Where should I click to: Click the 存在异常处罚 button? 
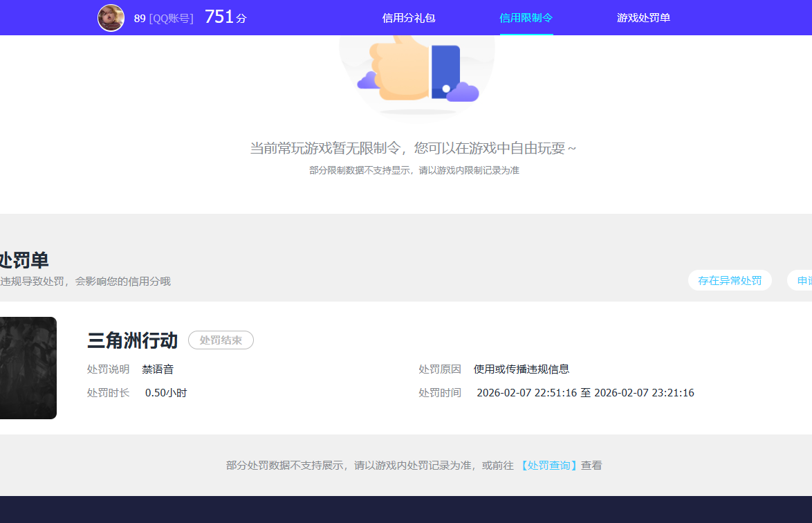[730, 280]
